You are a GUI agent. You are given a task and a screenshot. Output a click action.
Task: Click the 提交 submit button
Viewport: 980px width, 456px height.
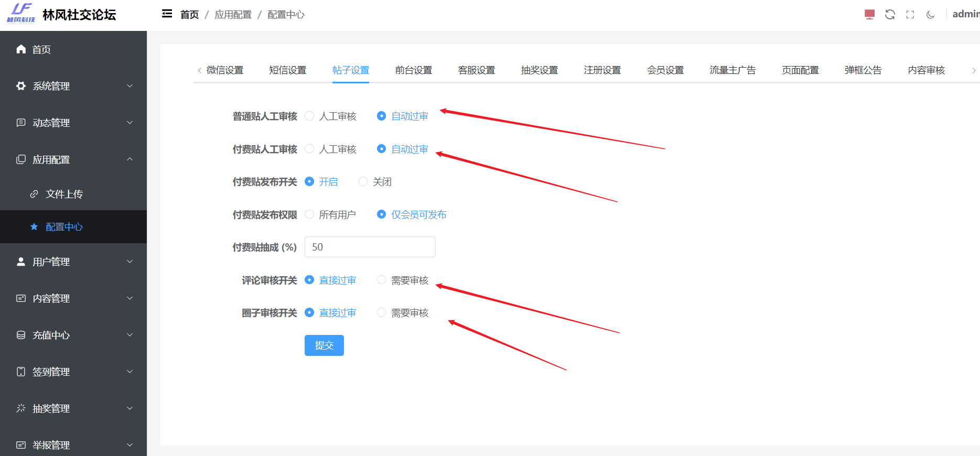tap(324, 345)
